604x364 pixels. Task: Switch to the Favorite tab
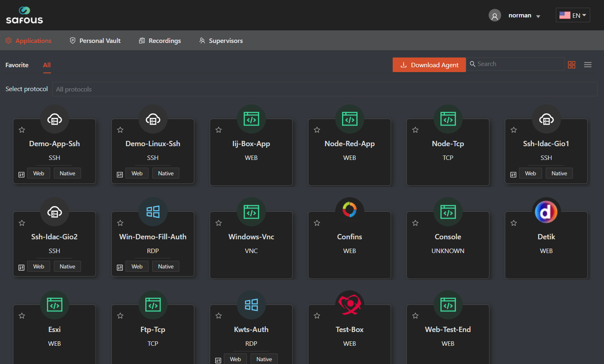[17, 65]
